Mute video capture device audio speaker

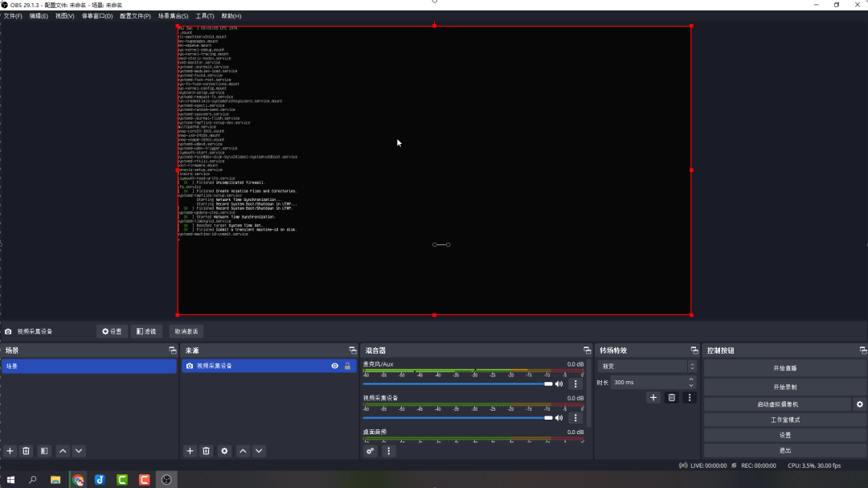pyautogui.click(x=559, y=417)
